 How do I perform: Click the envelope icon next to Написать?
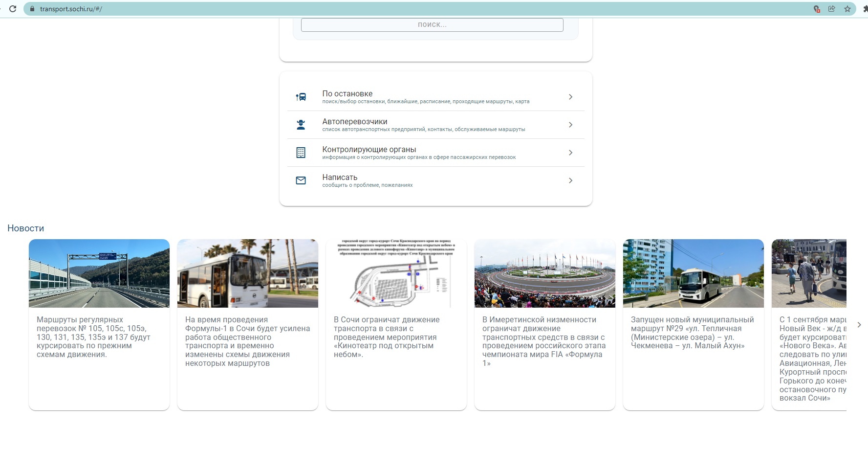click(x=301, y=180)
